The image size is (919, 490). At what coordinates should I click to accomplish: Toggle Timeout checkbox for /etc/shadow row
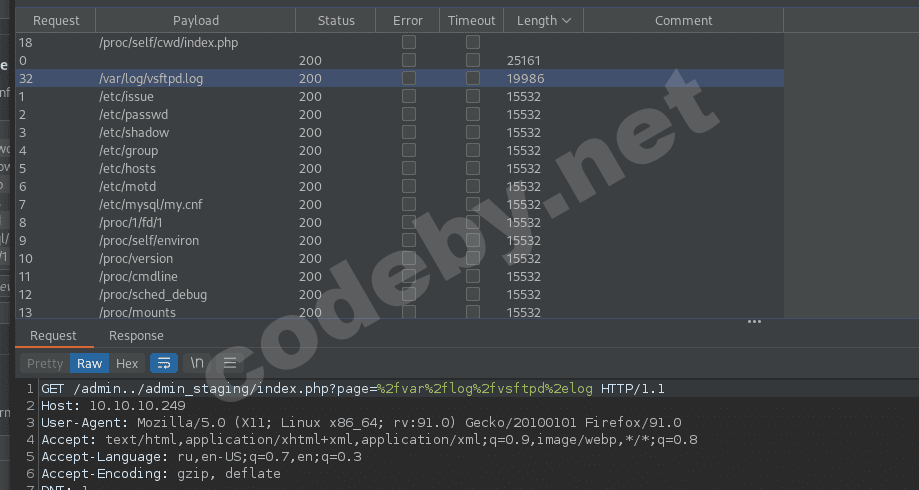[472, 132]
